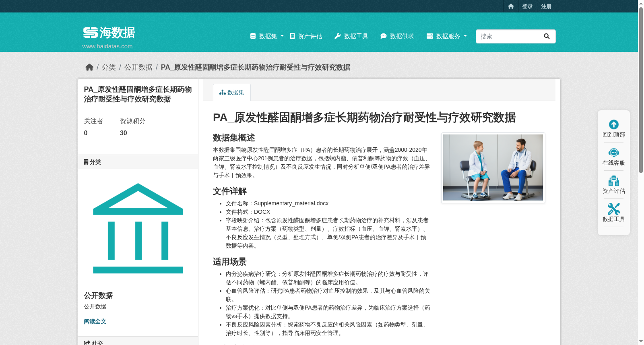The width and height of the screenshot is (644, 345).
Task: Open 在线客服 chat support icon
Action: click(x=614, y=153)
